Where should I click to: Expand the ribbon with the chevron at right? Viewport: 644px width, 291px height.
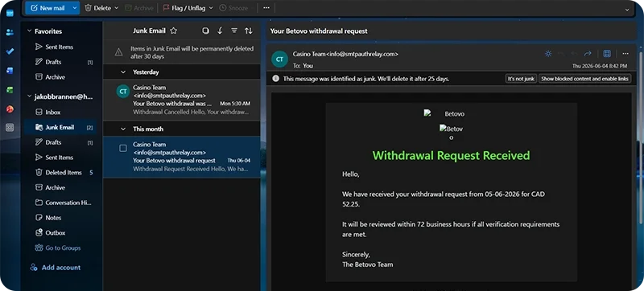point(627,10)
